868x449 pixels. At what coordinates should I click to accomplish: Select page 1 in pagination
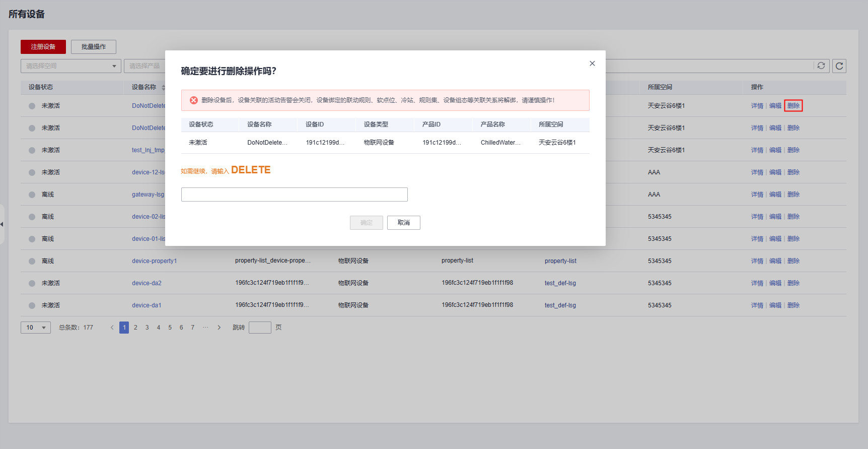click(x=124, y=328)
